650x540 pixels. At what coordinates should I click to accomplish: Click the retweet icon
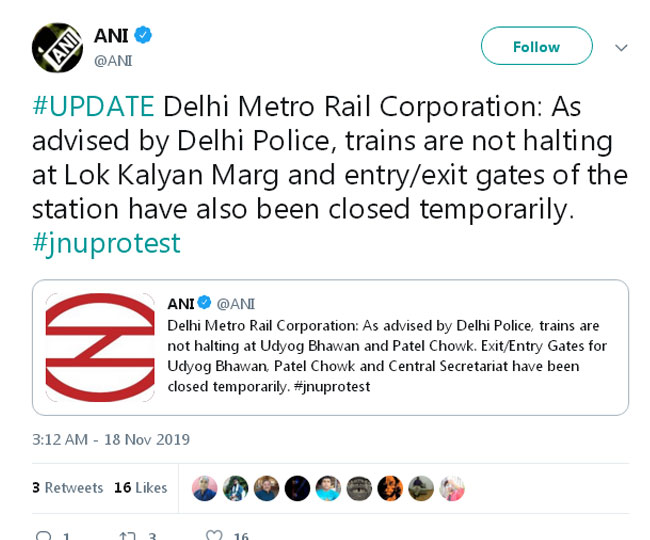click(x=128, y=536)
